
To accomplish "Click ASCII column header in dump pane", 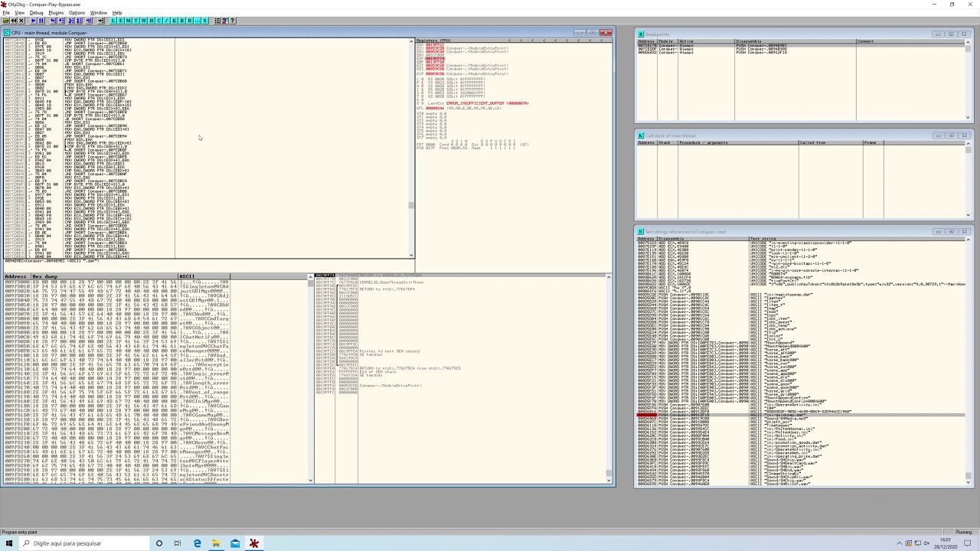I will (x=203, y=276).
